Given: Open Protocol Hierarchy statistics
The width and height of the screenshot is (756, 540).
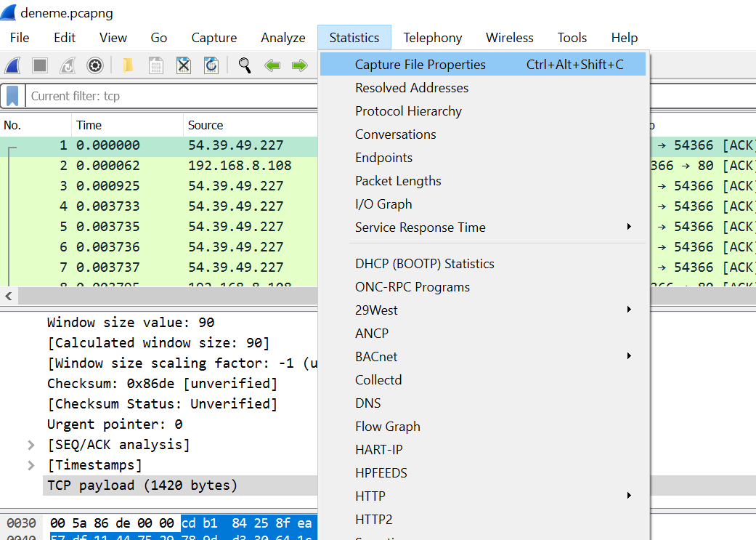Looking at the screenshot, I should point(483,111).
